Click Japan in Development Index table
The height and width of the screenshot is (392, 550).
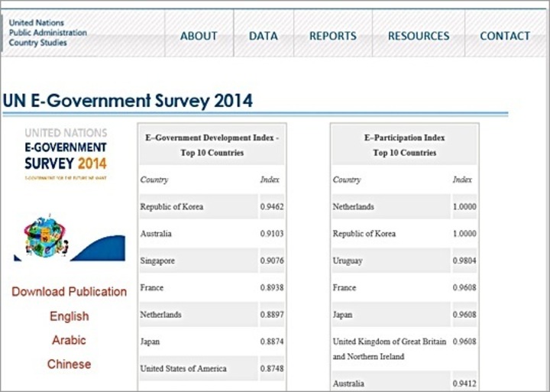[x=150, y=342]
